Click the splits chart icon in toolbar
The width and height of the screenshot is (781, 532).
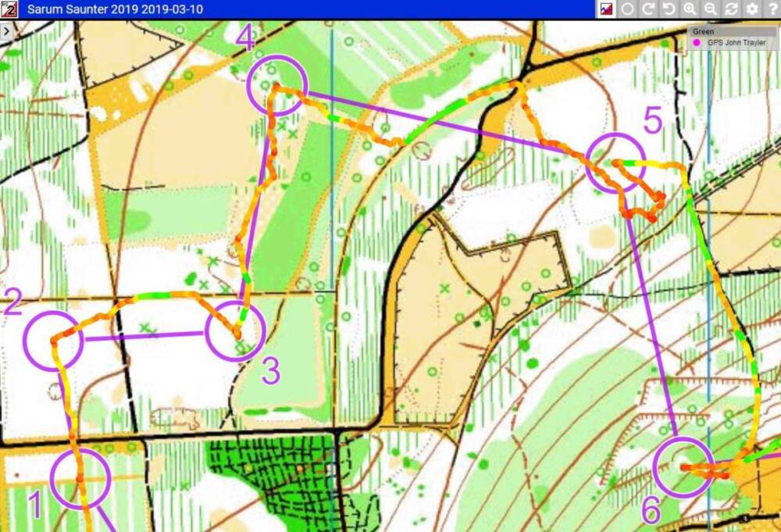click(606, 9)
